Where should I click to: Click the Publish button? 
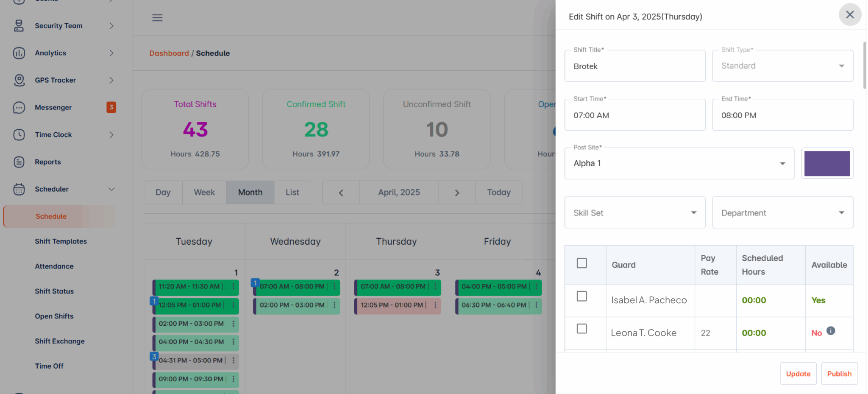pyautogui.click(x=839, y=374)
